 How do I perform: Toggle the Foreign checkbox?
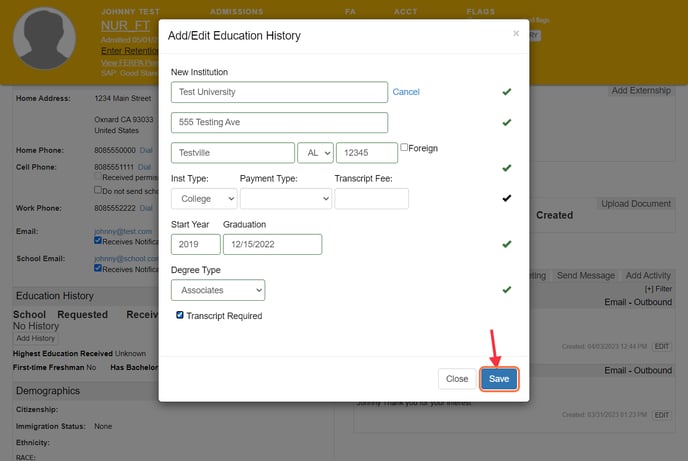(x=403, y=148)
